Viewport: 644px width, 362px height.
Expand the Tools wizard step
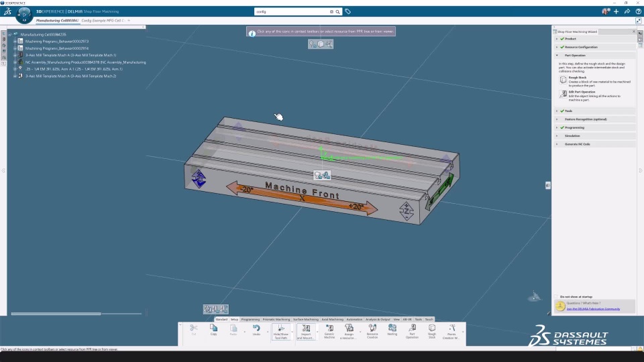coord(557,111)
